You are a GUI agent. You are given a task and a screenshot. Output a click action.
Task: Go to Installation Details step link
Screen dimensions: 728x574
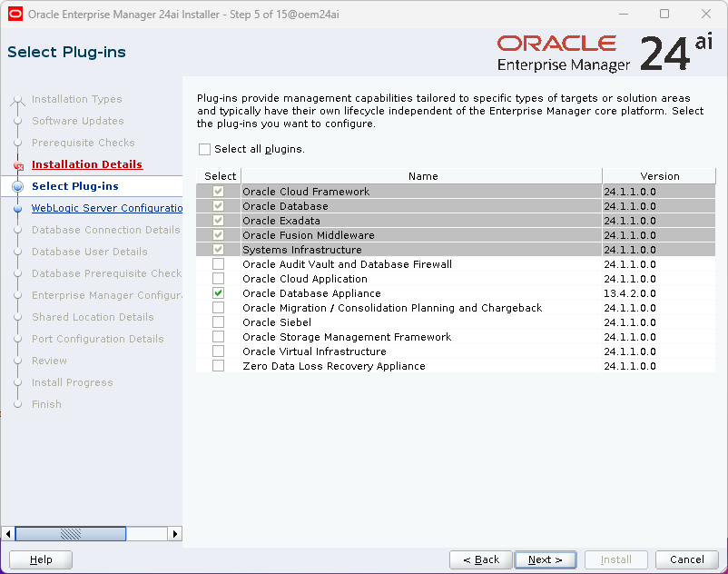87,164
